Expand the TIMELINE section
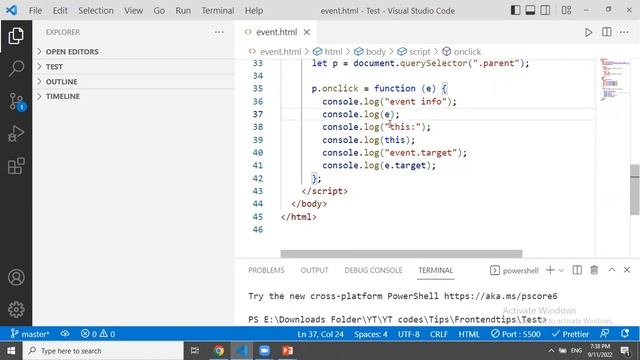This screenshot has height=360, width=640. [x=133, y=96]
